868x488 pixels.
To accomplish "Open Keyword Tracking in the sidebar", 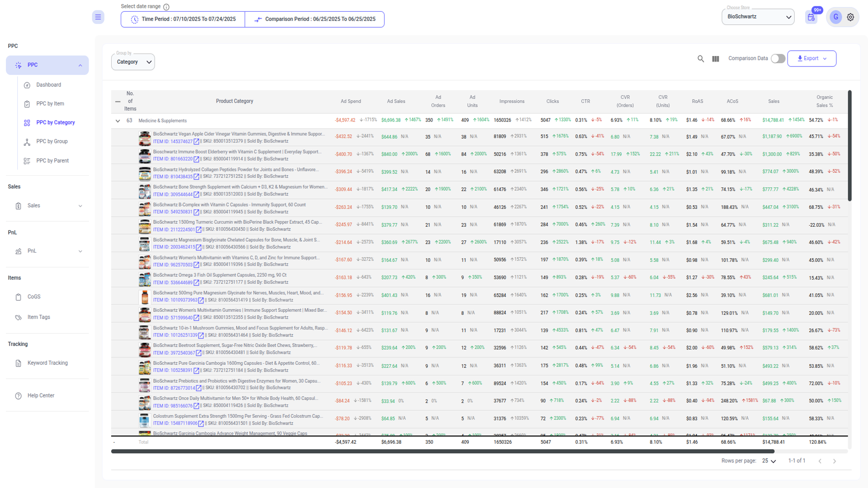I will coord(47,363).
